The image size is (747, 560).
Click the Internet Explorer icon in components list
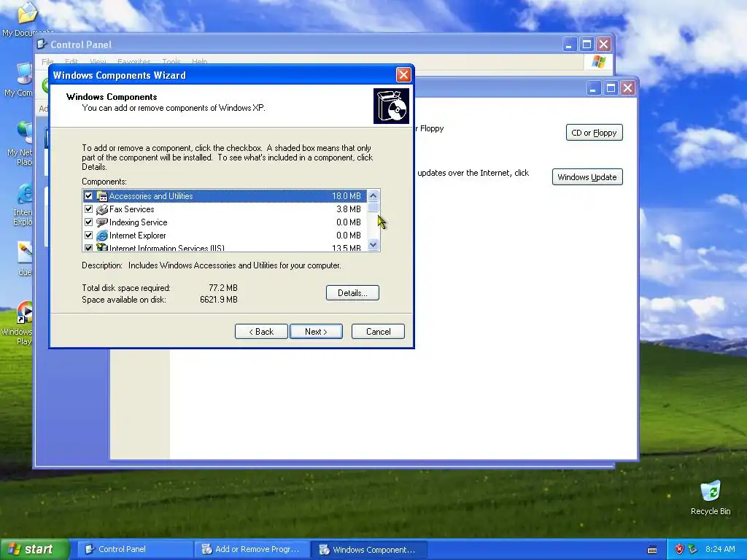(x=102, y=236)
